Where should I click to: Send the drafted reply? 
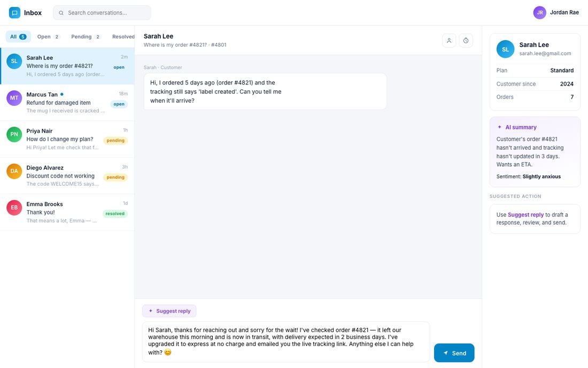(454, 353)
